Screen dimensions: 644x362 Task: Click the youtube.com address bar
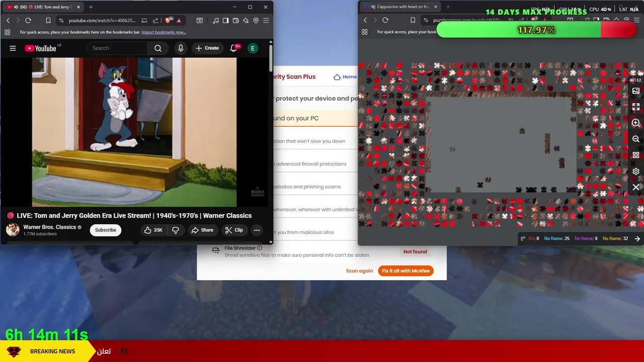coord(102,21)
